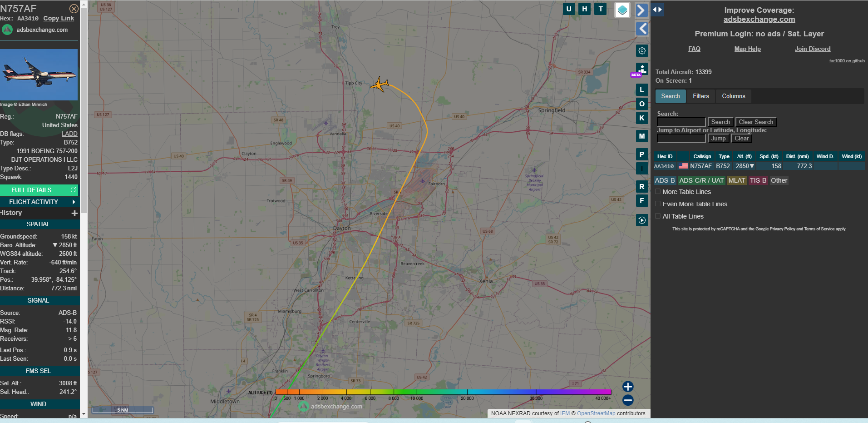The height and width of the screenshot is (423, 868).
Task: Switch to the Columns tab
Action: [734, 96]
